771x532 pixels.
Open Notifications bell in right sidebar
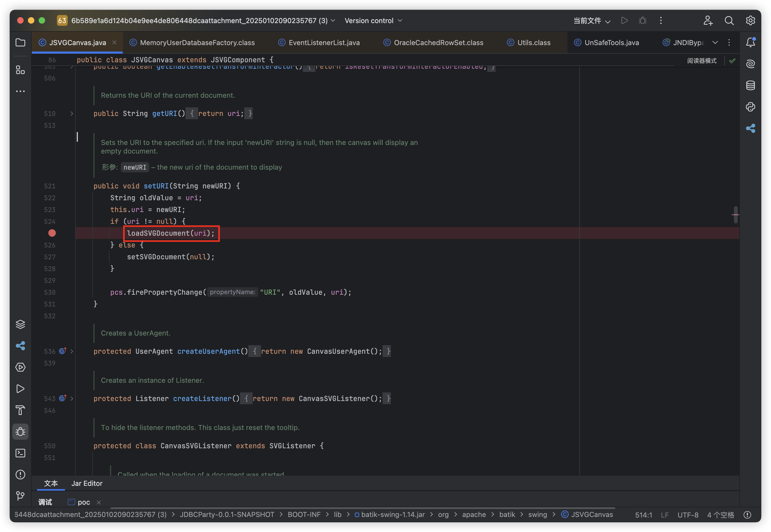coord(750,43)
